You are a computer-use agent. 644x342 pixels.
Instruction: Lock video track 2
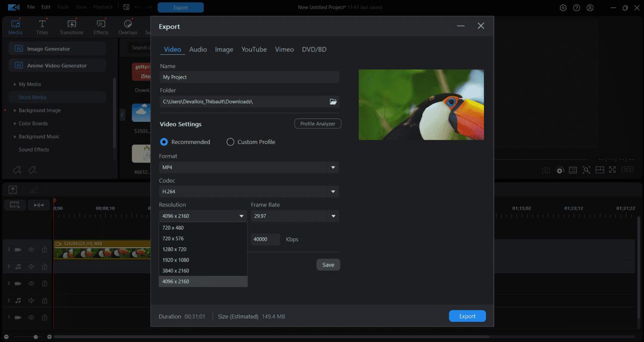tap(44, 284)
